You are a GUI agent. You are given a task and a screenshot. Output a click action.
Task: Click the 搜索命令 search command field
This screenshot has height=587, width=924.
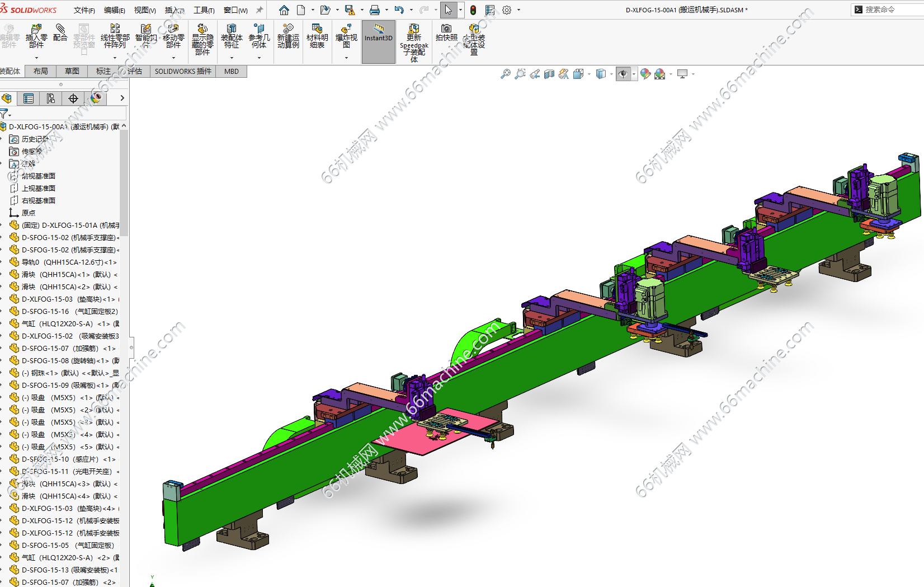coord(887,10)
